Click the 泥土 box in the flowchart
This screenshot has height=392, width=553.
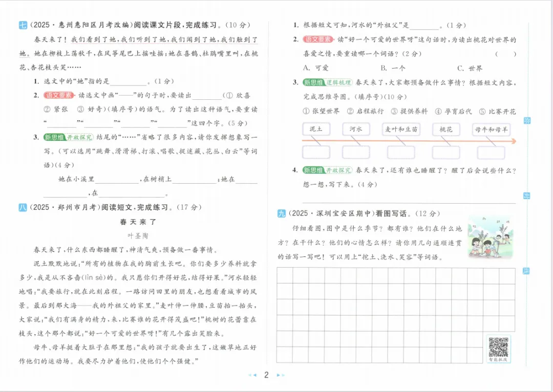click(x=317, y=129)
